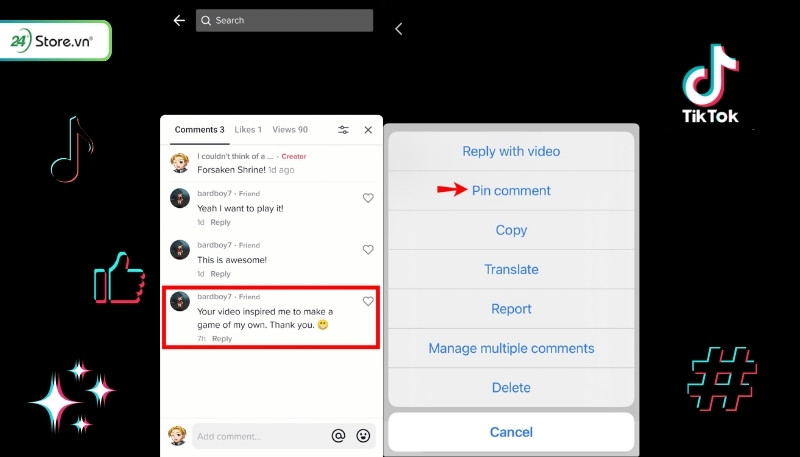Go back with the arrow beside Search

coord(179,20)
